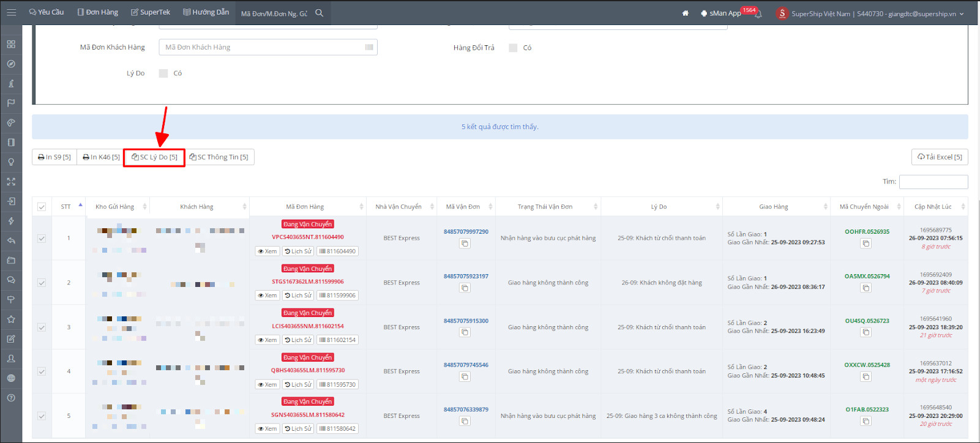Open the lightning bolt icon in the sidebar
Viewport: 980px width, 443px height.
11,221
